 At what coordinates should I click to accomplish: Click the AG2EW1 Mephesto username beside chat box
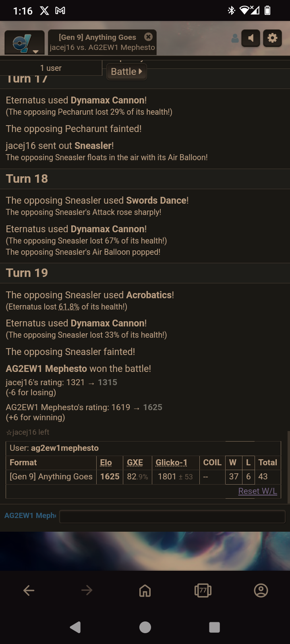pyautogui.click(x=30, y=516)
